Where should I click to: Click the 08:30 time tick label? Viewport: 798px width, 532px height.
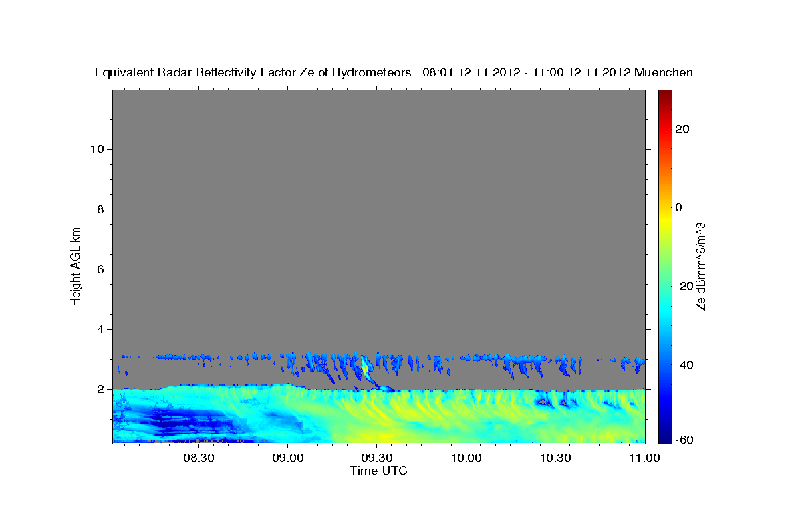(x=199, y=458)
